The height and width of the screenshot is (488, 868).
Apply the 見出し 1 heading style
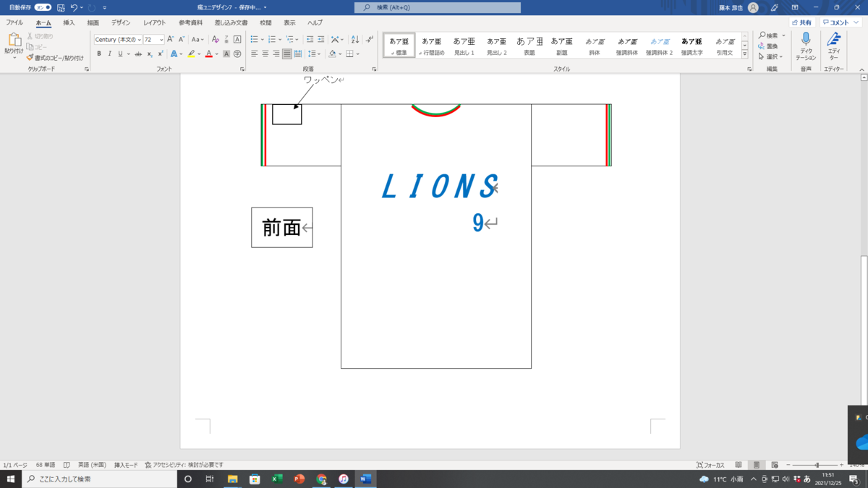tap(464, 46)
